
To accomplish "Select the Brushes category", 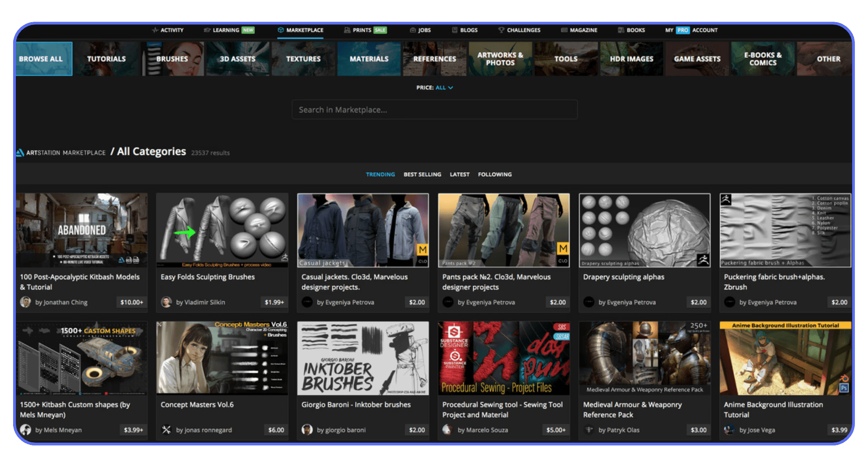I will tap(172, 59).
